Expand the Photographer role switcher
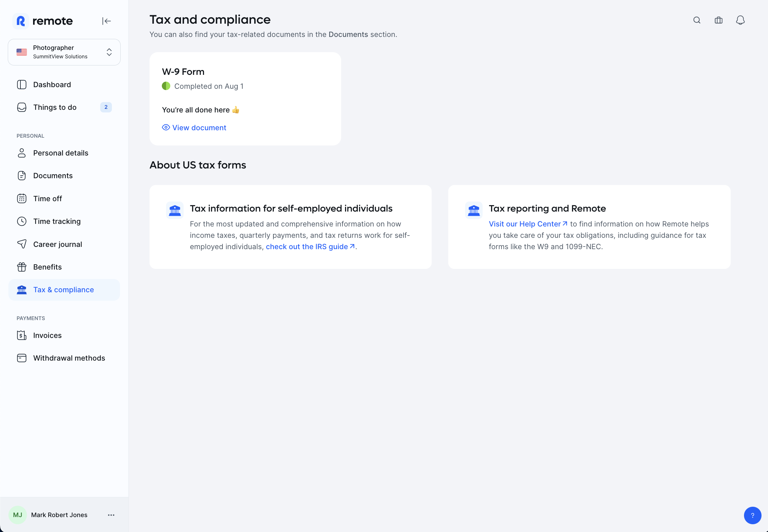 pyautogui.click(x=64, y=52)
